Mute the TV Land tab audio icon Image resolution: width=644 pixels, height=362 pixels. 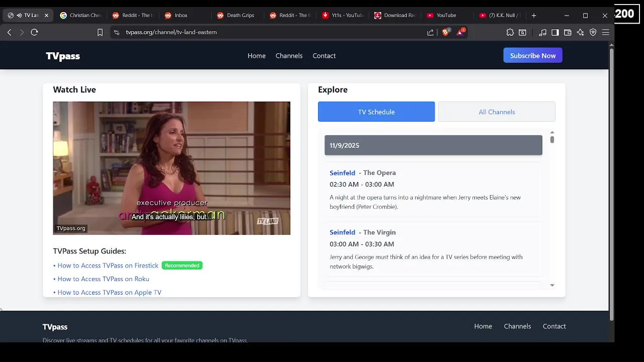(x=19, y=16)
